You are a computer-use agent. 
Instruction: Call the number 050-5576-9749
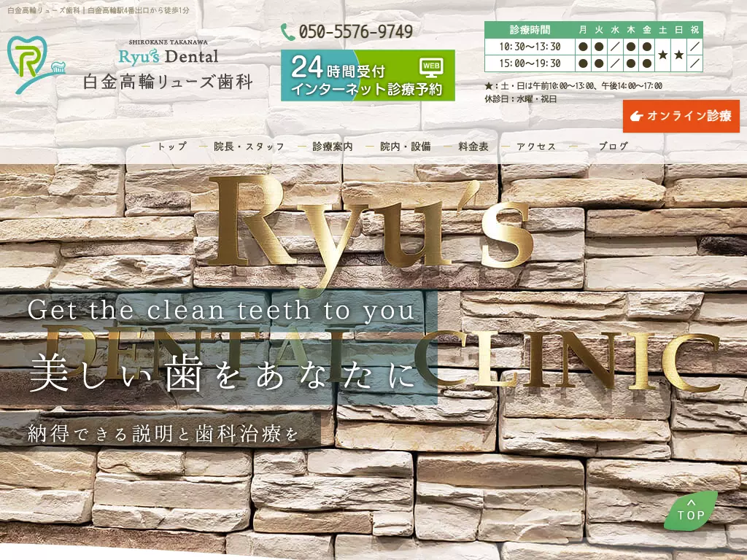[355, 32]
